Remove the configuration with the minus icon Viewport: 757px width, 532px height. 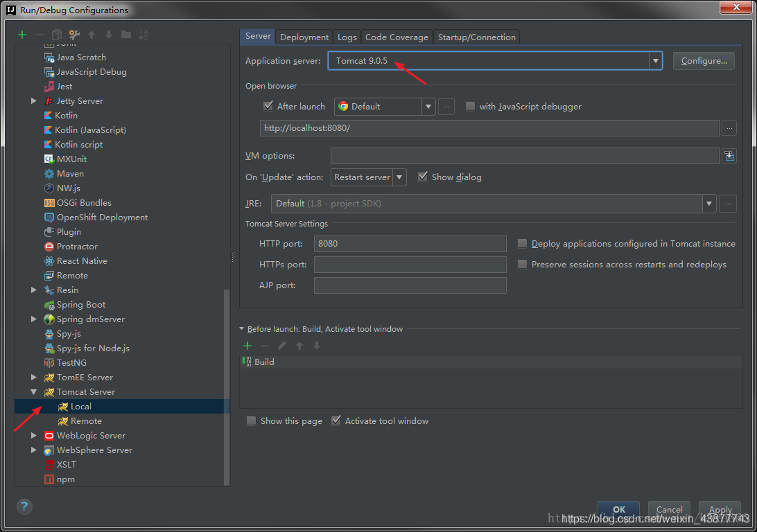pyautogui.click(x=40, y=35)
